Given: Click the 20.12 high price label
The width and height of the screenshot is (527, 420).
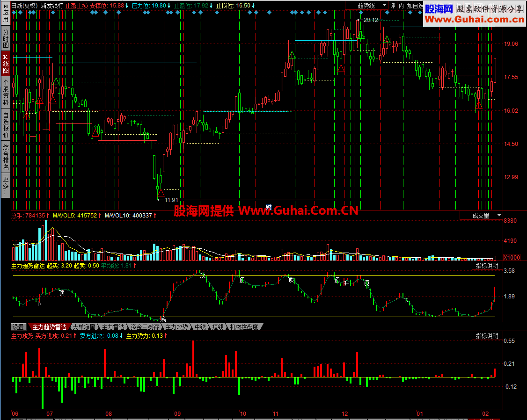Looking at the screenshot, I should 371,20.
